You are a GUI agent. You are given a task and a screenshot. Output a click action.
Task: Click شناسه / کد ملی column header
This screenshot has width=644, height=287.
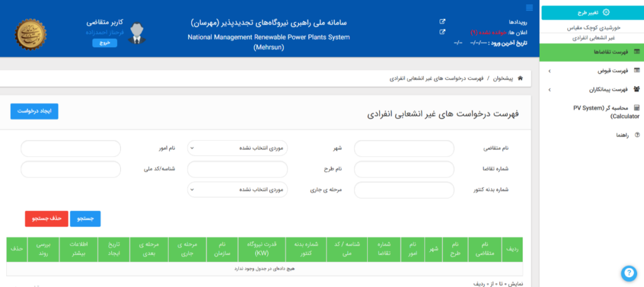click(347, 249)
